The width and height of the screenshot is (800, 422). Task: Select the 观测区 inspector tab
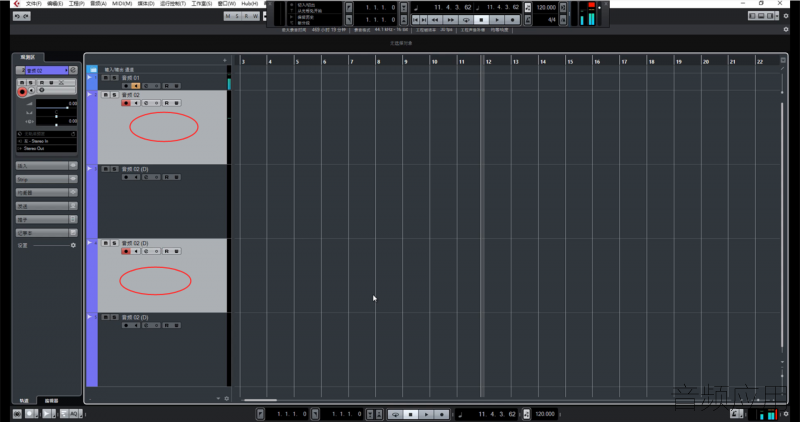28,57
